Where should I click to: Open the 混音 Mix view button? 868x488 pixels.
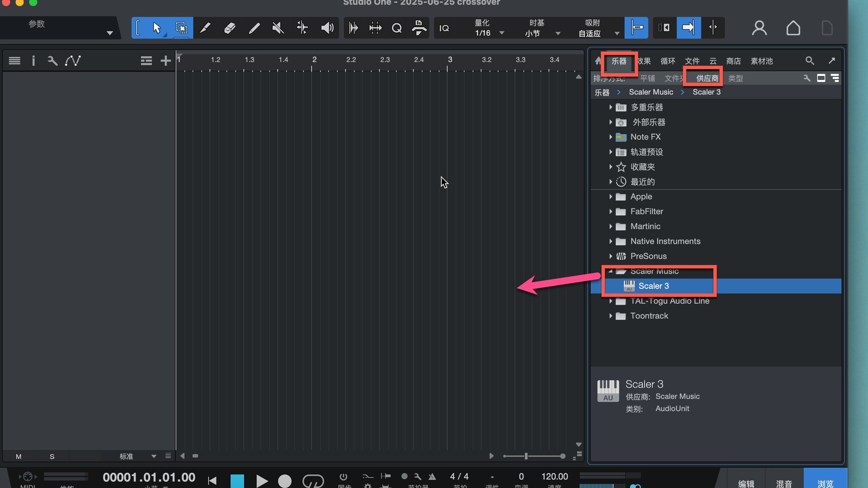point(784,483)
